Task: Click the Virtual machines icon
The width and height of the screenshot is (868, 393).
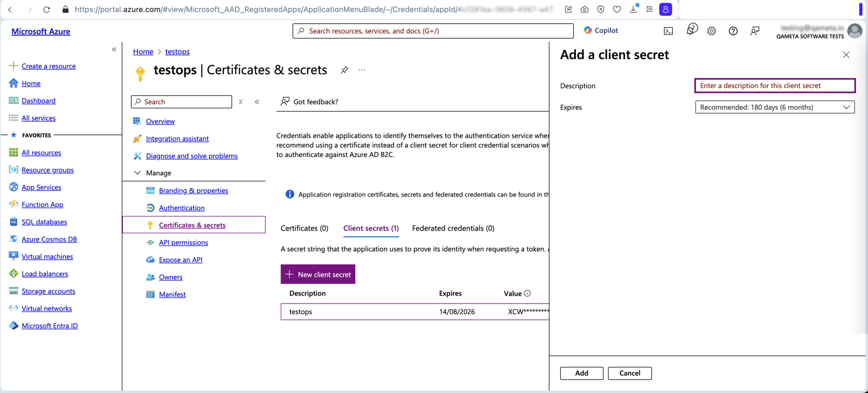Action: pos(14,257)
